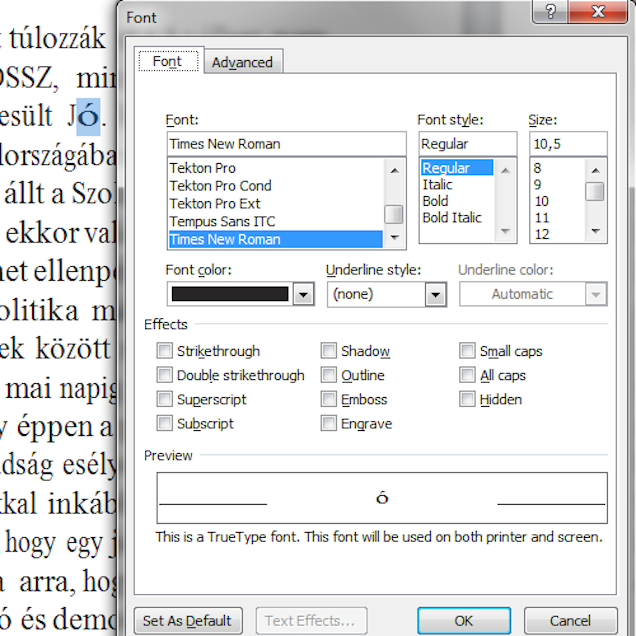Click the OK button
636x636 pixels.
464,620
